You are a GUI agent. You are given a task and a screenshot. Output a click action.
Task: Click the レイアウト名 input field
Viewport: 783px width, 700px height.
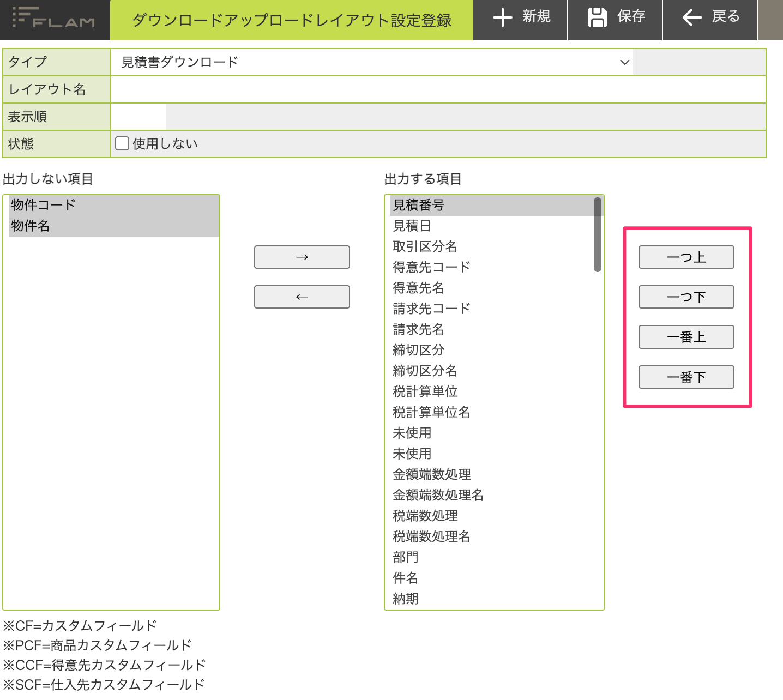tap(438, 89)
